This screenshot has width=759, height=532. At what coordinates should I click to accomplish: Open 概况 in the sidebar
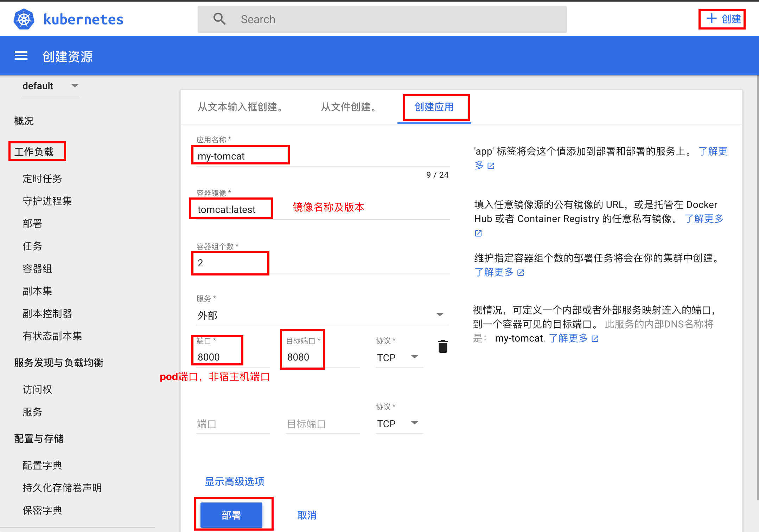coord(24,121)
